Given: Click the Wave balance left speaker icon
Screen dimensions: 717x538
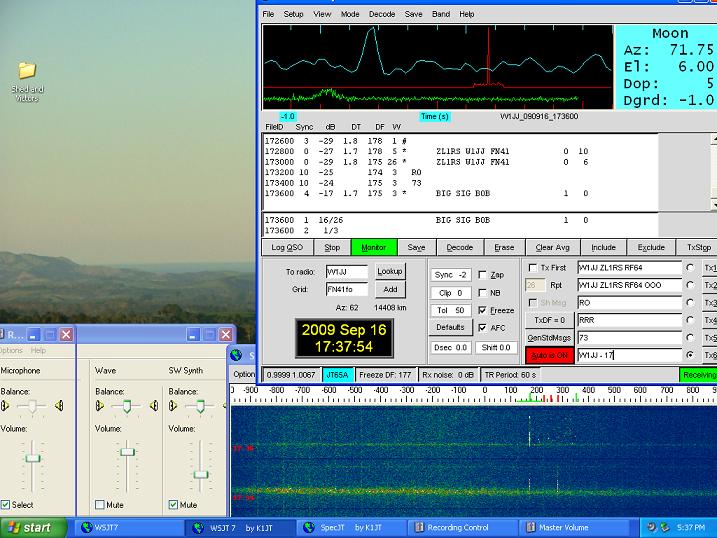Looking at the screenshot, I should (x=102, y=406).
